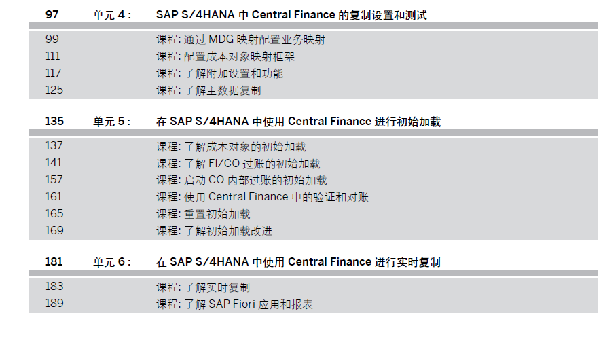The image size is (603, 364).
Task: Go to lesson 了解实时复制
Action: pos(202,287)
